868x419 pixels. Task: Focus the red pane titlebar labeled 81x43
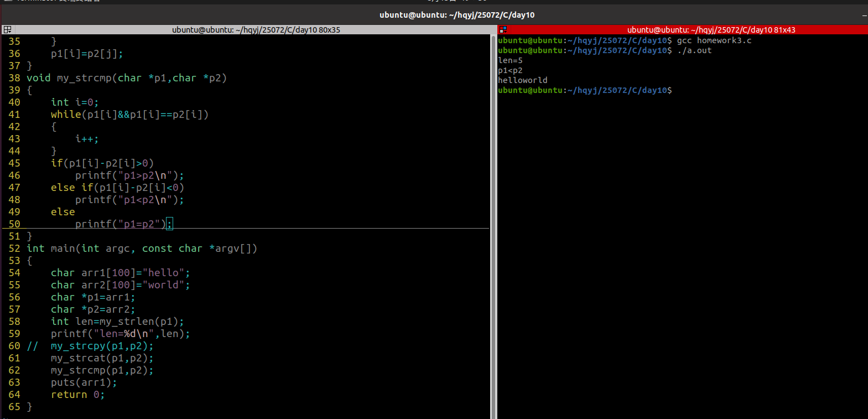711,30
